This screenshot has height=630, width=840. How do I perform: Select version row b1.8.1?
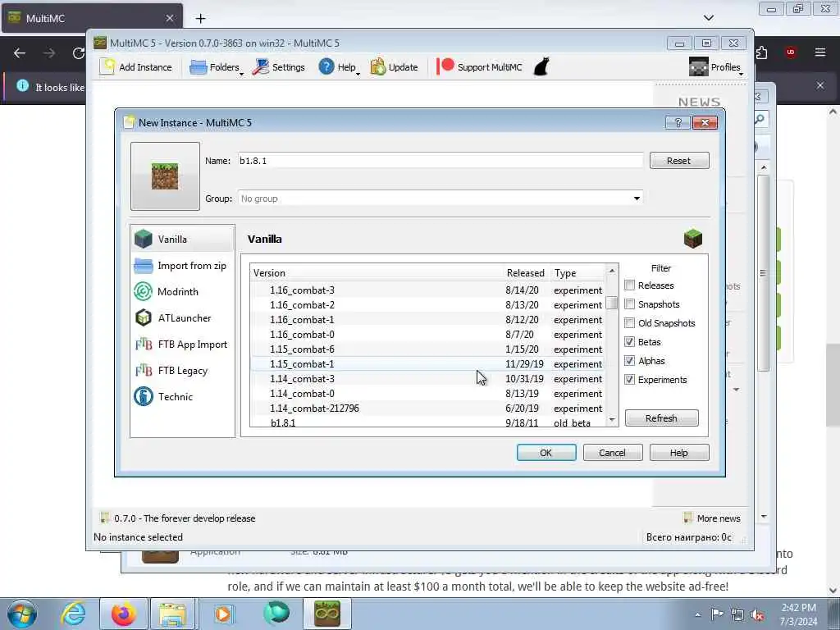(x=428, y=422)
